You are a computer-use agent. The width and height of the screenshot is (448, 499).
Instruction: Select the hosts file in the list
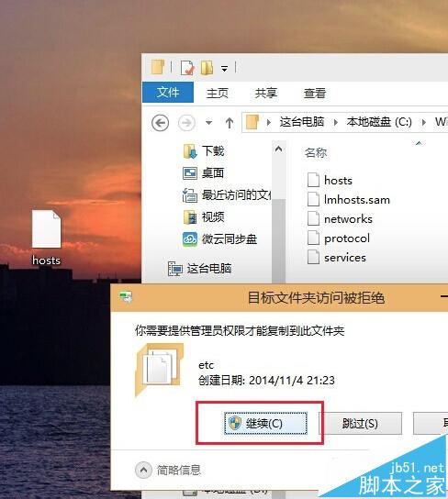point(330,180)
